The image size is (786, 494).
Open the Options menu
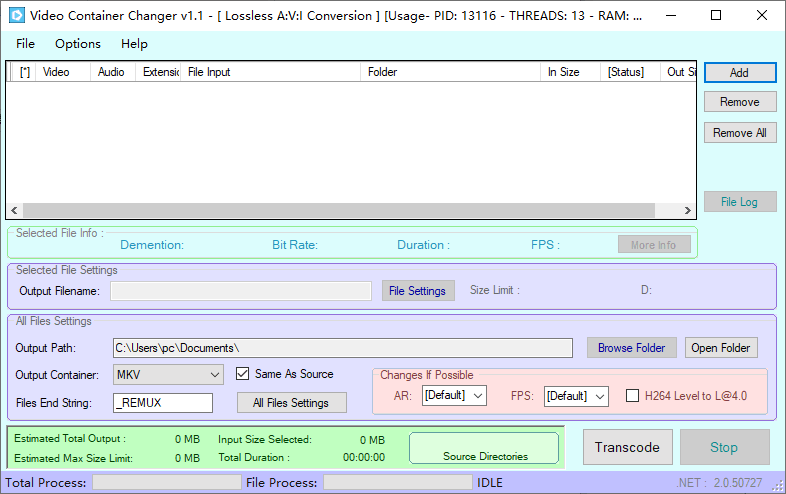coord(78,44)
